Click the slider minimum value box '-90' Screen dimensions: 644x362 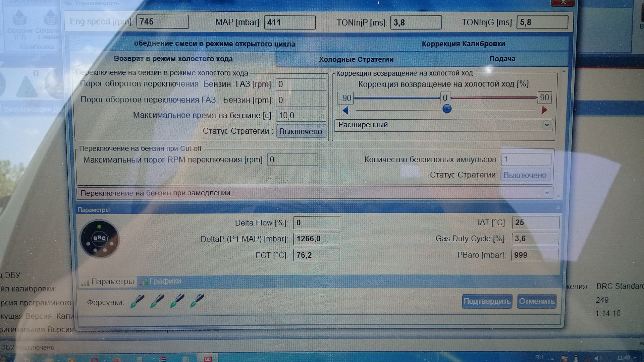(345, 98)
